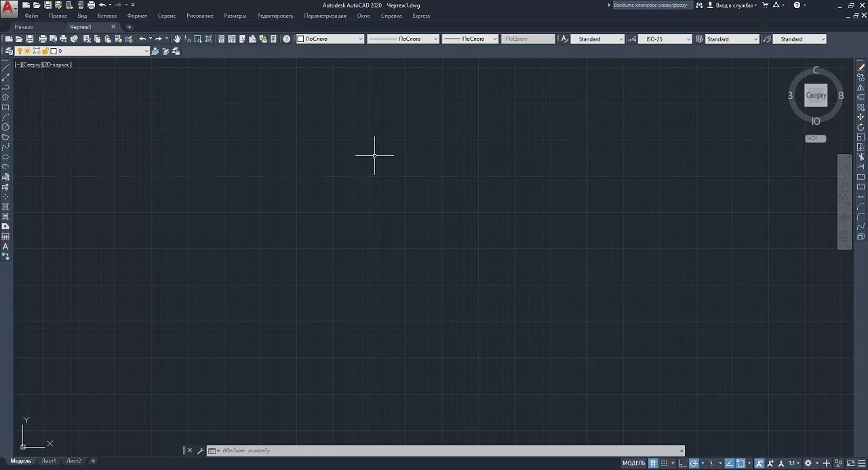Viewport: 868px width, 470px height.
Task: Click the ПоЦвету plot style box
Action: pos(529,39)
